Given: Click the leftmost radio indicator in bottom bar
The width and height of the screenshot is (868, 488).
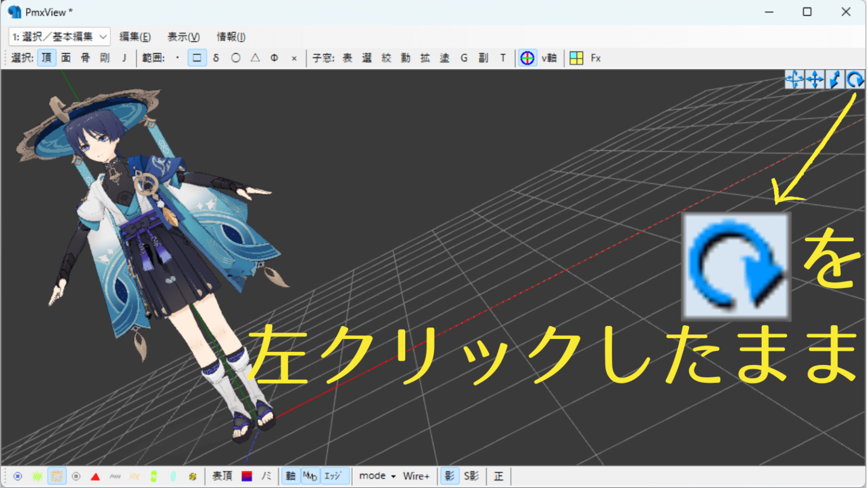Looking at the screenshot, I should coord(18,476).
